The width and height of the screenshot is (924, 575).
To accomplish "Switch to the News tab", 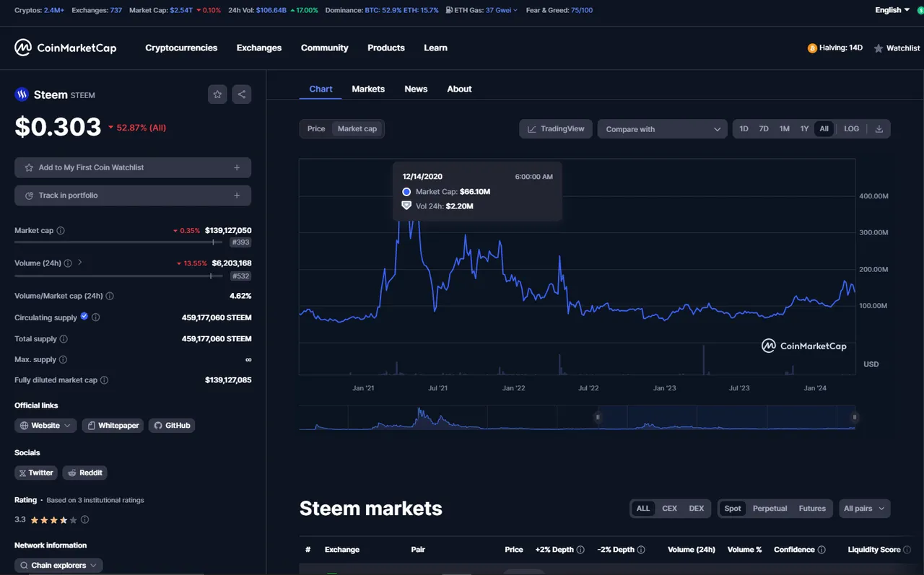I will point(416,89).
